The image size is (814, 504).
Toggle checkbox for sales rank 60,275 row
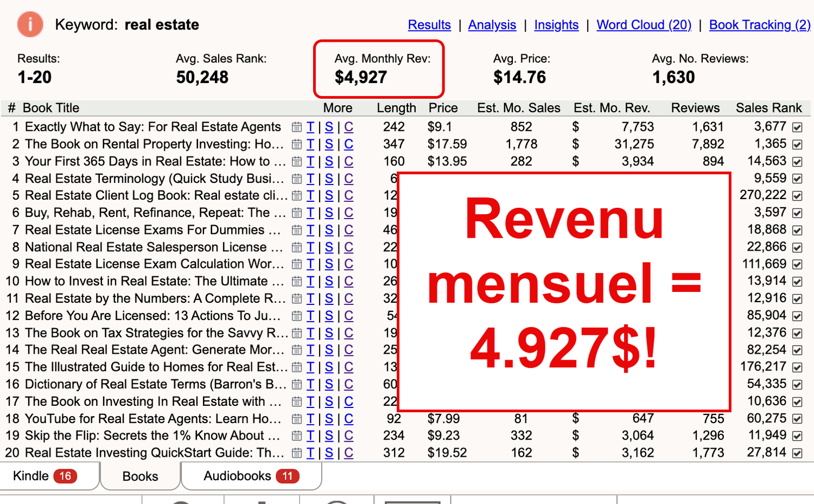[x=797, y=419]
